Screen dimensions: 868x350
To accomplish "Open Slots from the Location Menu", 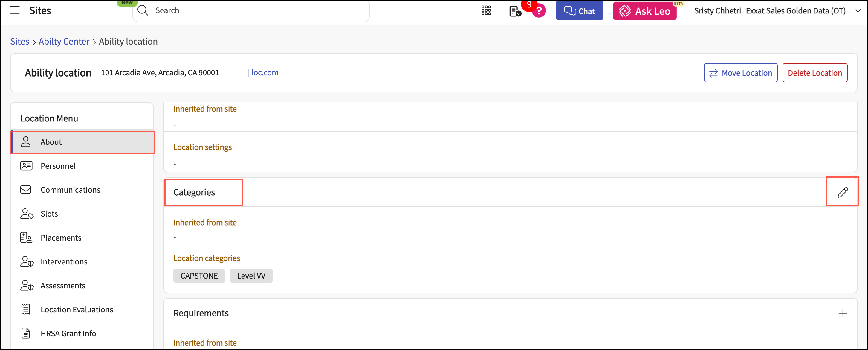I will [x=49, y=214].
